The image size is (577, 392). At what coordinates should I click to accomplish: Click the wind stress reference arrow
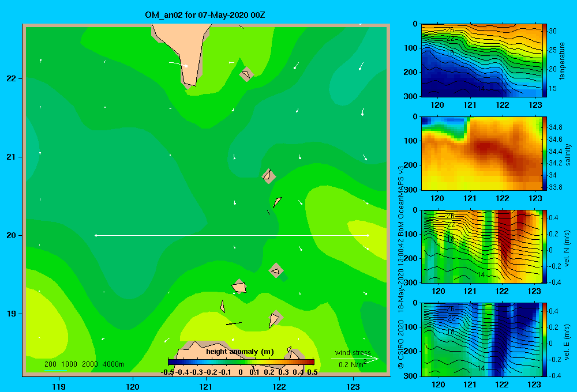pos(355,359)
